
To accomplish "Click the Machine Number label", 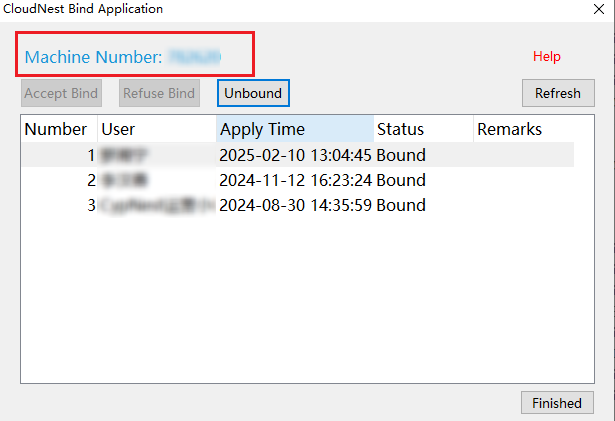I will click(x=93, y=57).
